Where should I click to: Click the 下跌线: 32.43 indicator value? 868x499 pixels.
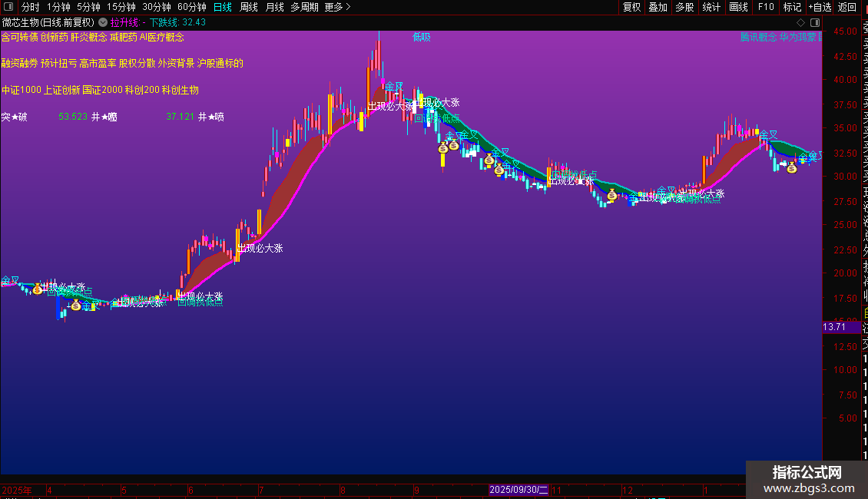[x=177, y=23]
